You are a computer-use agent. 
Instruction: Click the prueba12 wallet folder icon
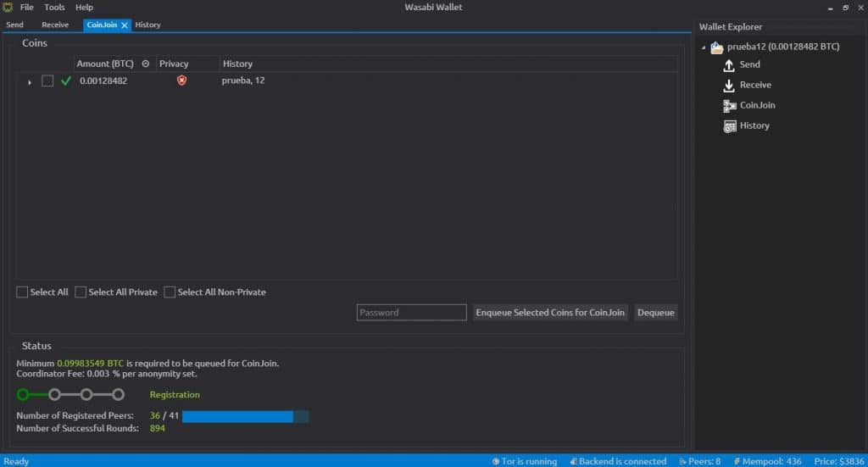click(717, 47)
